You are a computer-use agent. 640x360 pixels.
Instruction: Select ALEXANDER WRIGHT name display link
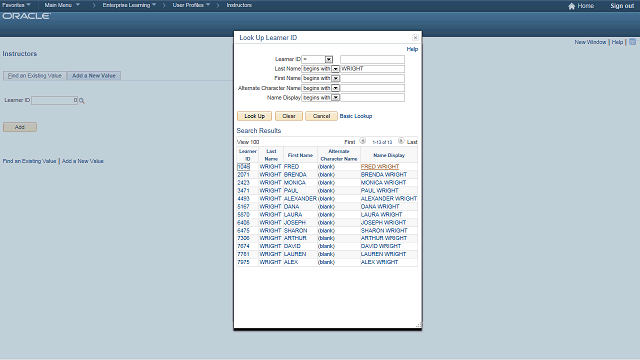[x=389, y=198]
